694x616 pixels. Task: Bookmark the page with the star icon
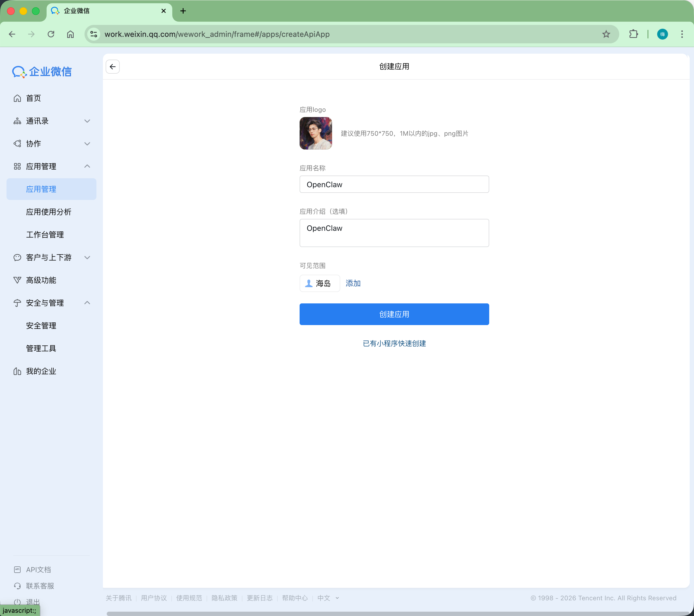click(x=606, y=34)
